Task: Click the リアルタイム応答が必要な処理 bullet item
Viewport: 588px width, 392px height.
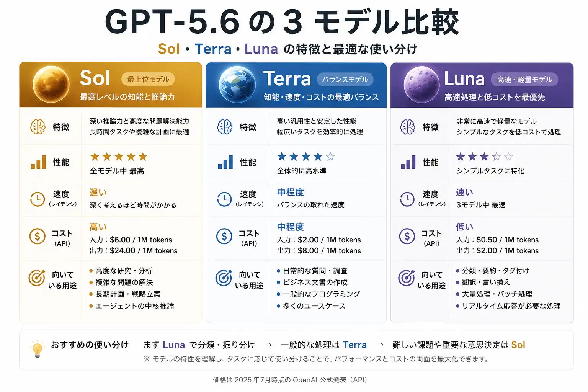Action: (508, 306)
